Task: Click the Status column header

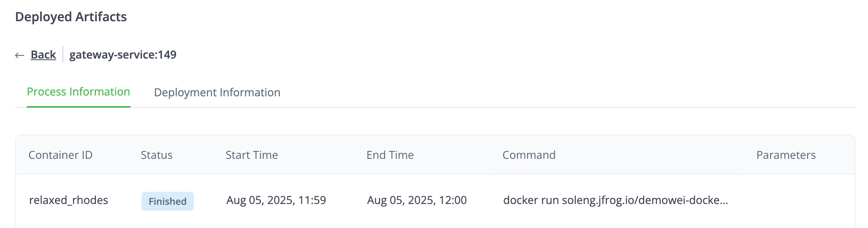Action: (156, 155)
